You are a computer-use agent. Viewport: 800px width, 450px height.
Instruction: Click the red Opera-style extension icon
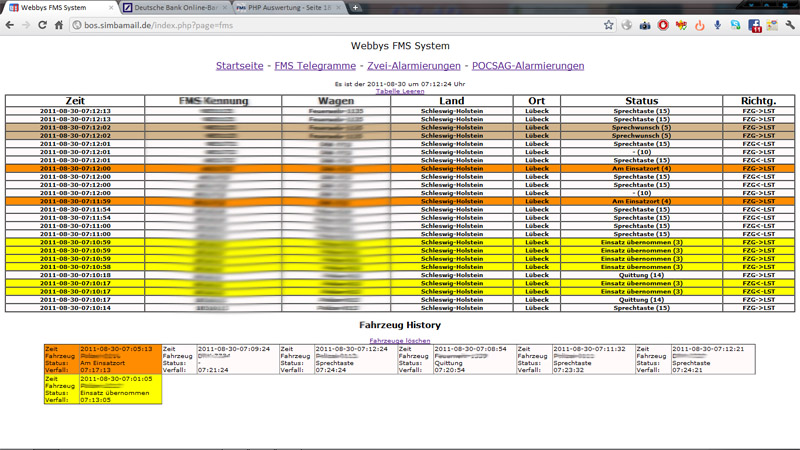[x=663, y=25]
